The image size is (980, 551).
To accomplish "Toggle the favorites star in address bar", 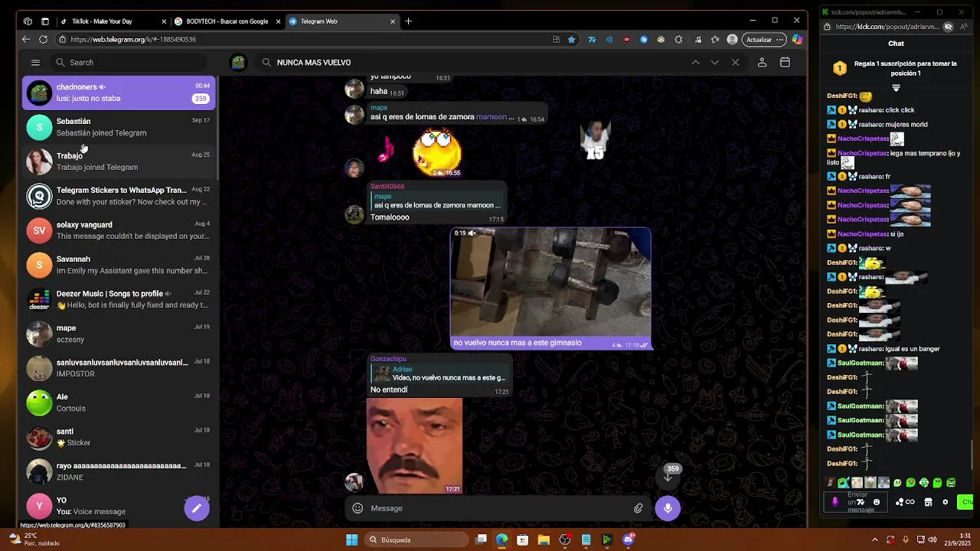I will pos(571,39).
